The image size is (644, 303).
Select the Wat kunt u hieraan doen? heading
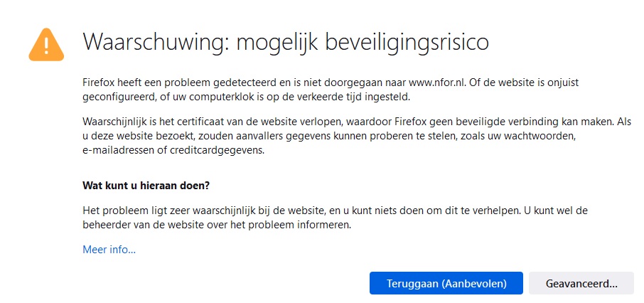tap(146, 186)
